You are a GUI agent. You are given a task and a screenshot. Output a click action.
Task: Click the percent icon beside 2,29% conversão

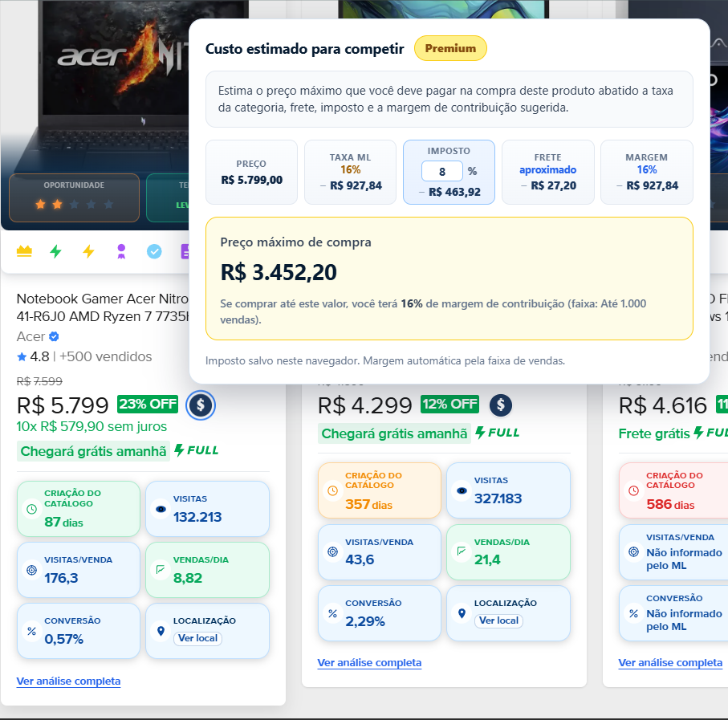coord(332,613)
